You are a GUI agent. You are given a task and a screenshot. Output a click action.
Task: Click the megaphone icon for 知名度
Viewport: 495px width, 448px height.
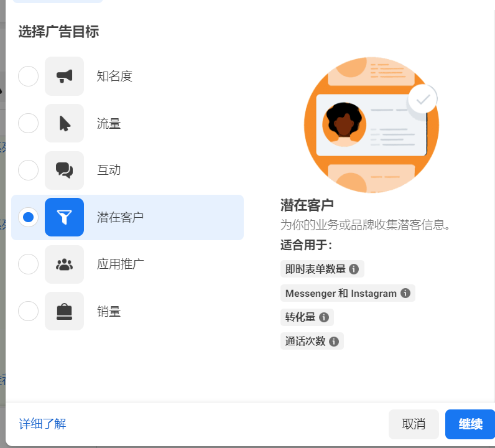point(65,76)
